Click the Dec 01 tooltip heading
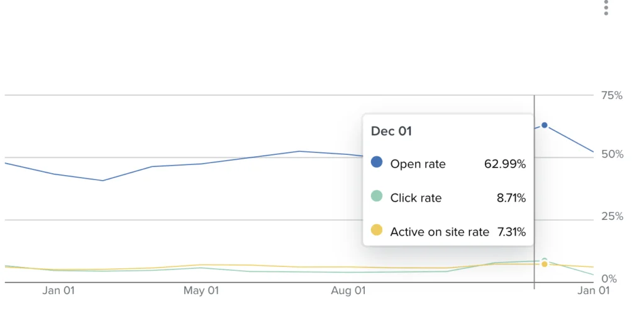Screen dimensions: 644x330 (391, 131)
